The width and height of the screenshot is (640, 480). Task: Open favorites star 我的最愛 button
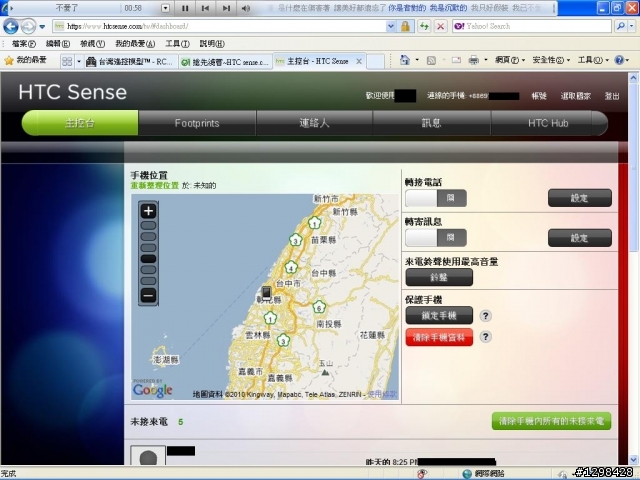25,60
